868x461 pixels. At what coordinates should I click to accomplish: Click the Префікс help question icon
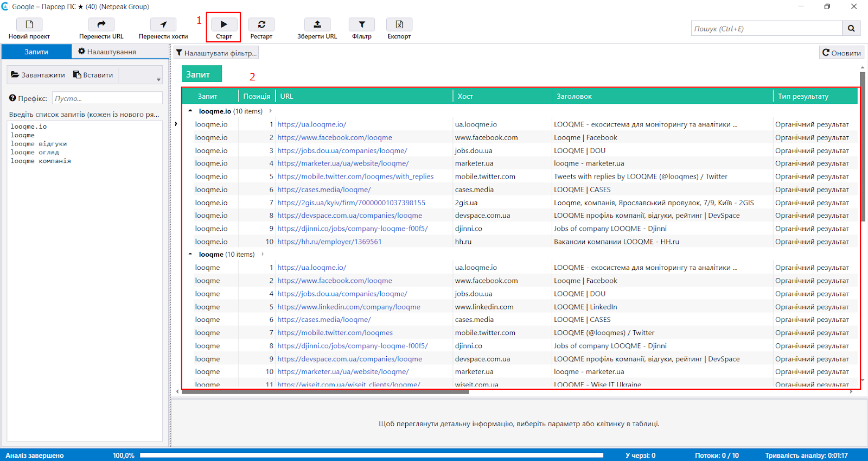pyautogui.click(x=12, y=98)
